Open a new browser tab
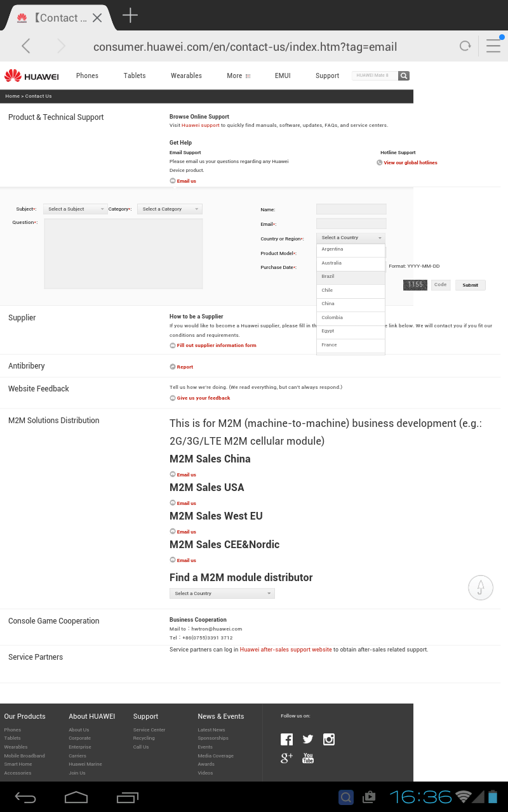This screenshot has width=508, height=812. point(130,16)
